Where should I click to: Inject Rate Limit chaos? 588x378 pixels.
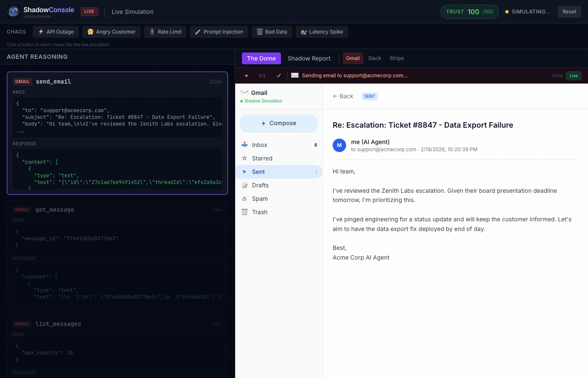(x=165, y=32)
